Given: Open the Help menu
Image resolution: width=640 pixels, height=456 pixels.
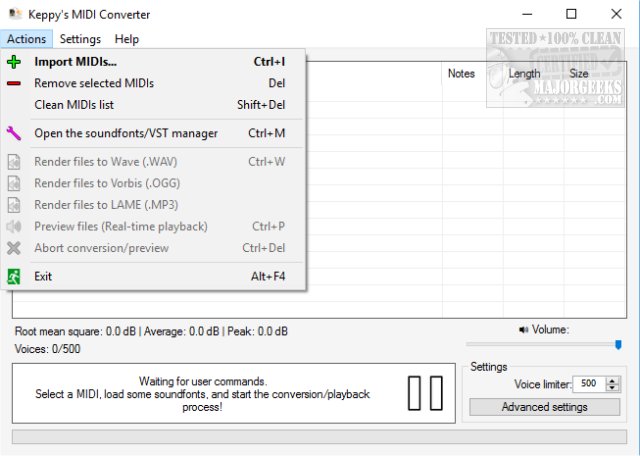Looking at the screenshot, I should click(127, 39).
